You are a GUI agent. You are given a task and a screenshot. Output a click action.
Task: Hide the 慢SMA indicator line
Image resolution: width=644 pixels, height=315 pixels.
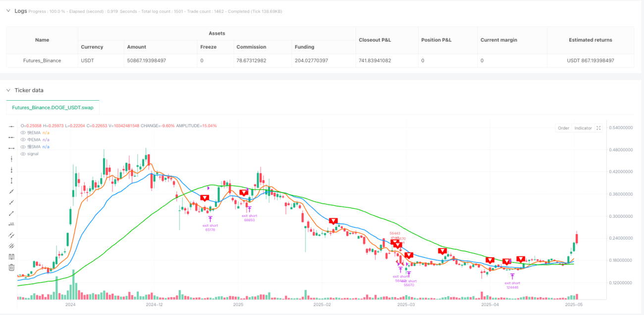23,147
